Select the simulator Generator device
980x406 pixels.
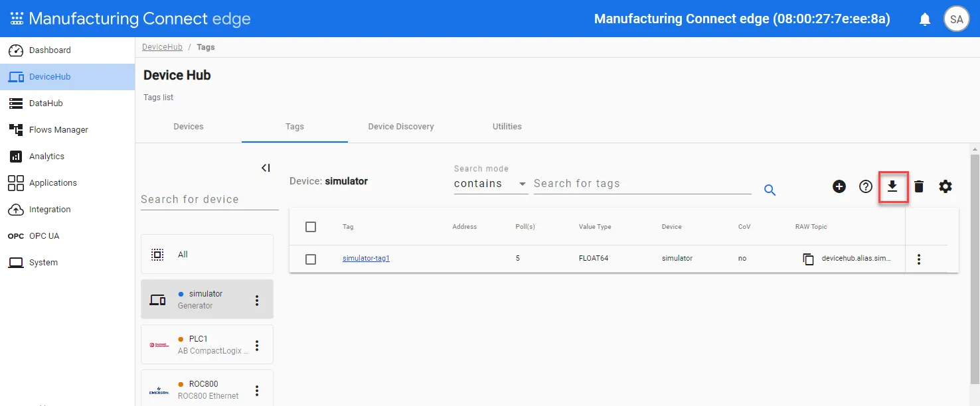tap(207, 299)
